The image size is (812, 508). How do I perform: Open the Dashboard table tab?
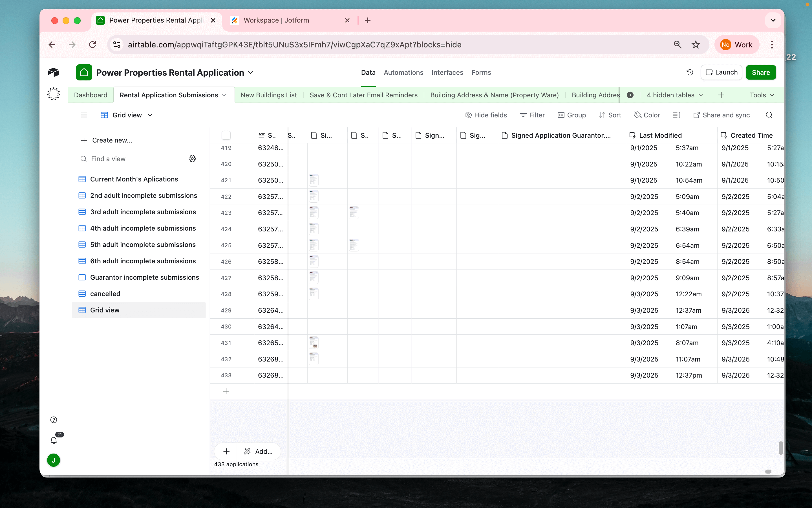91,95
